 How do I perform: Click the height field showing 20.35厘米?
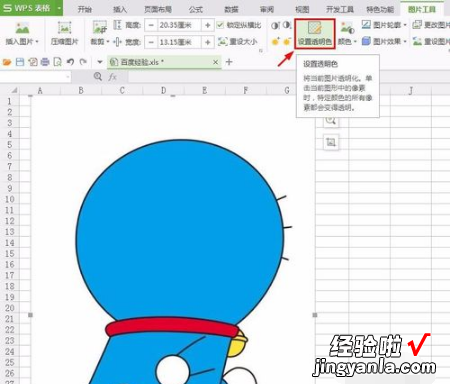click(x=179, y=25)
